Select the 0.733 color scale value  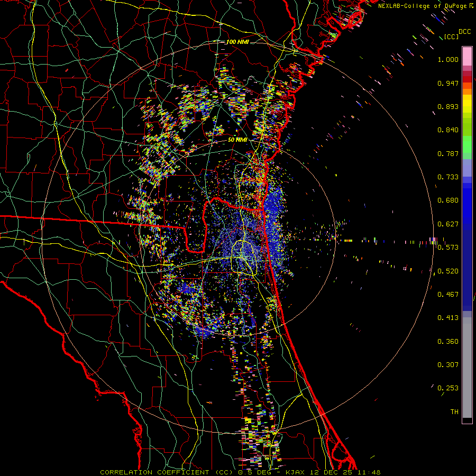[x=448, y=177]
